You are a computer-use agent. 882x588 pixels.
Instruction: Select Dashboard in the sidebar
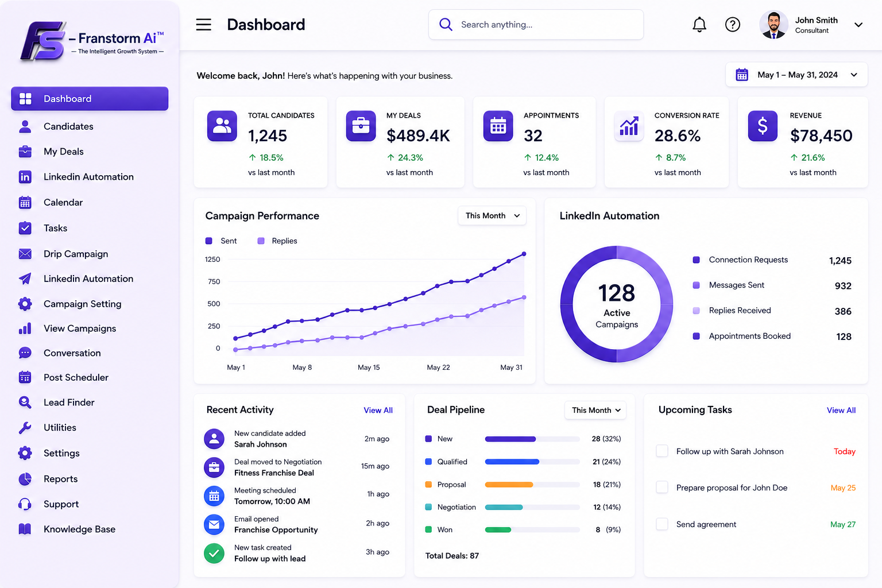pos(90,99)
